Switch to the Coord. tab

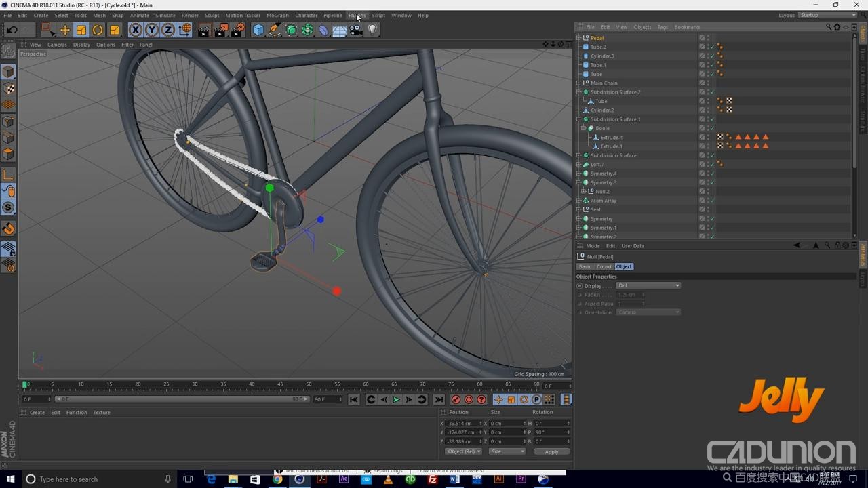(x=604, y=267)
